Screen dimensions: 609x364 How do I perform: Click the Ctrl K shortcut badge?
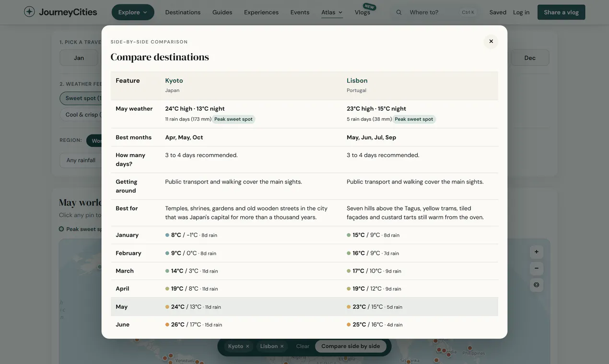coord(468,12)
